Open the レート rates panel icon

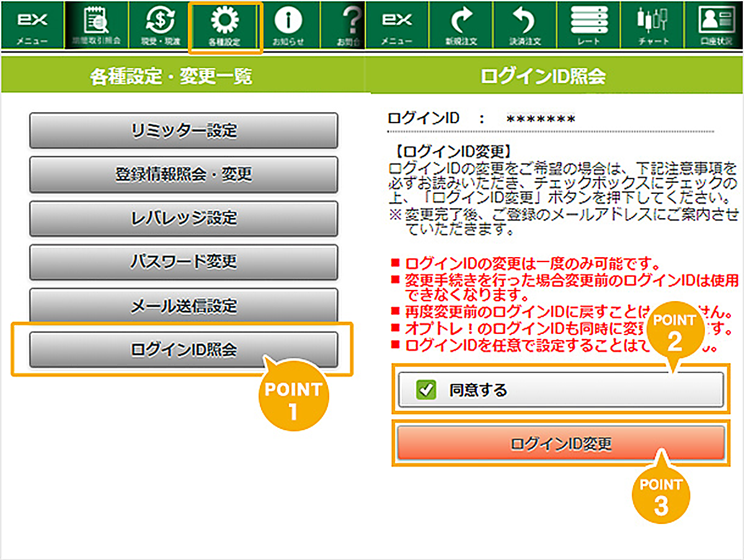pos(588,25)
